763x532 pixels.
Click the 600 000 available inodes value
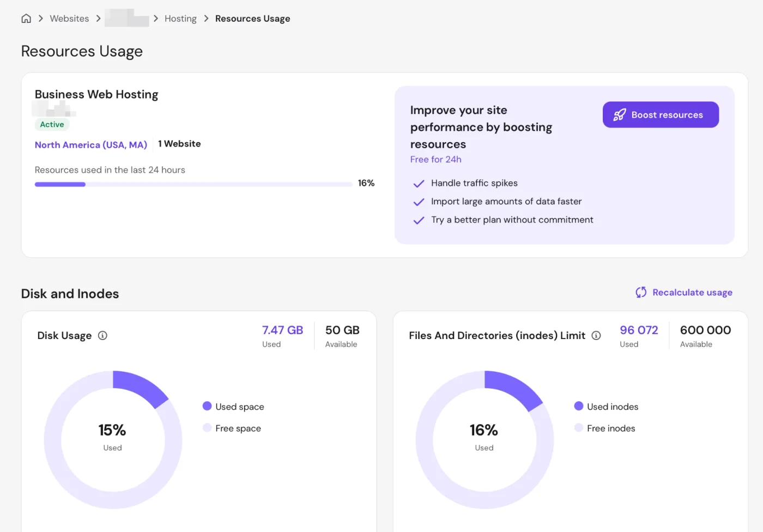coord(705,330)
